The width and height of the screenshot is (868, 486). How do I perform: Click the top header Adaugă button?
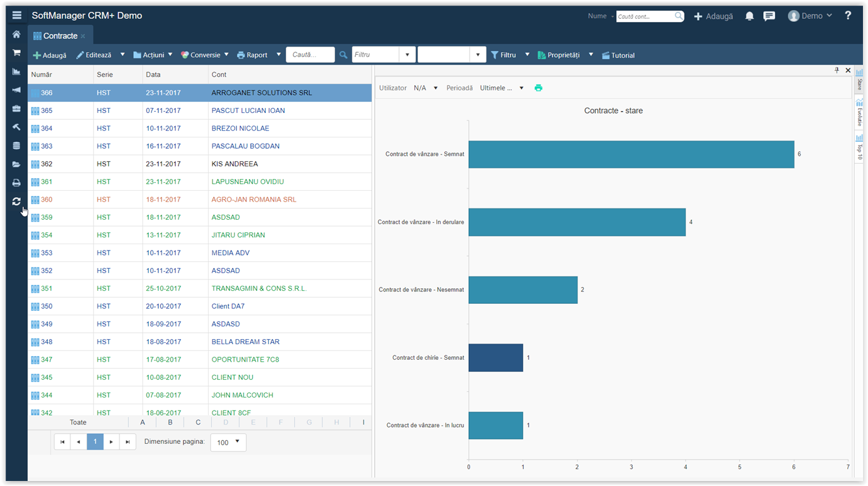(713, 16)
